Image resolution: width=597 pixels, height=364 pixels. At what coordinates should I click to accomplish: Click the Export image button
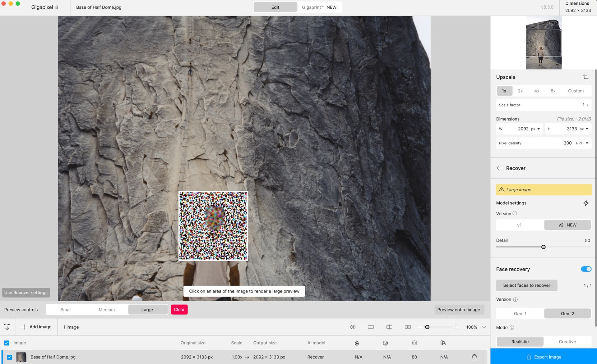pyautogui.click(x=544, y=357)
